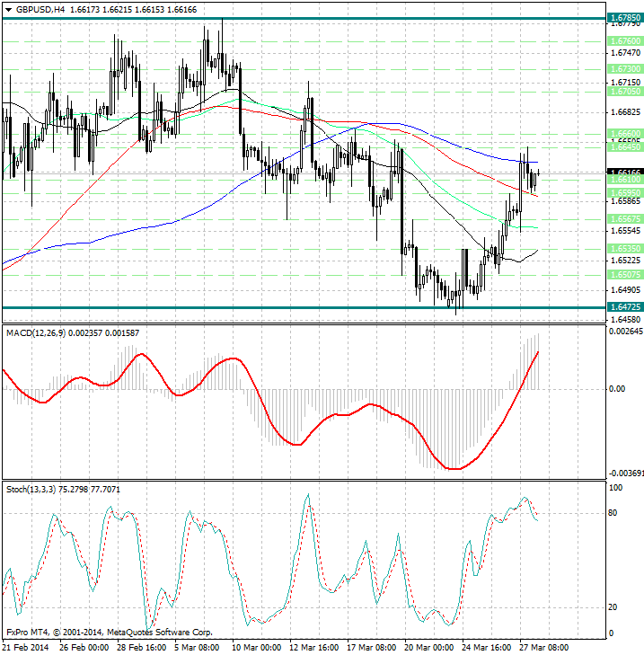Click the 1.65950 price level label
The image size is (644, 655).
point(625,193)
